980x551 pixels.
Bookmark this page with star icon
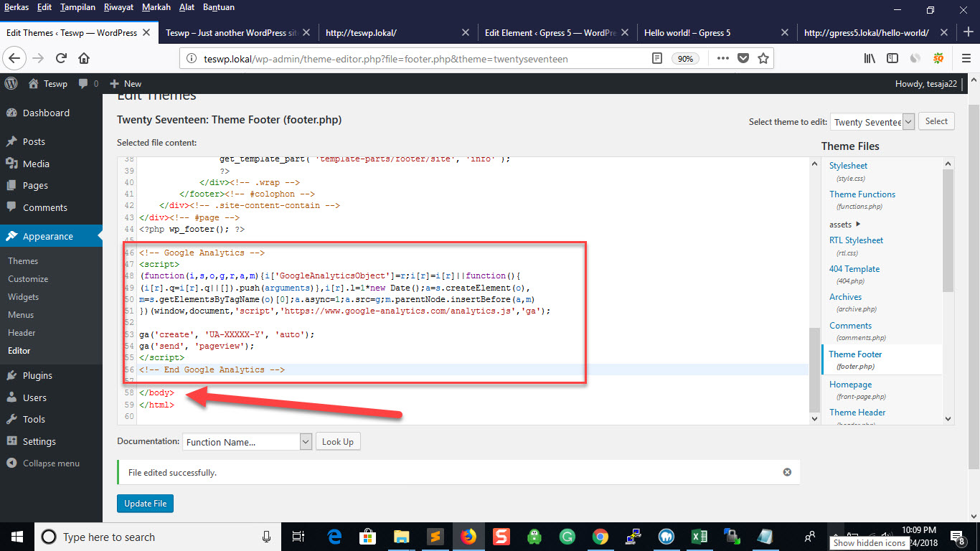click(763, 58)
